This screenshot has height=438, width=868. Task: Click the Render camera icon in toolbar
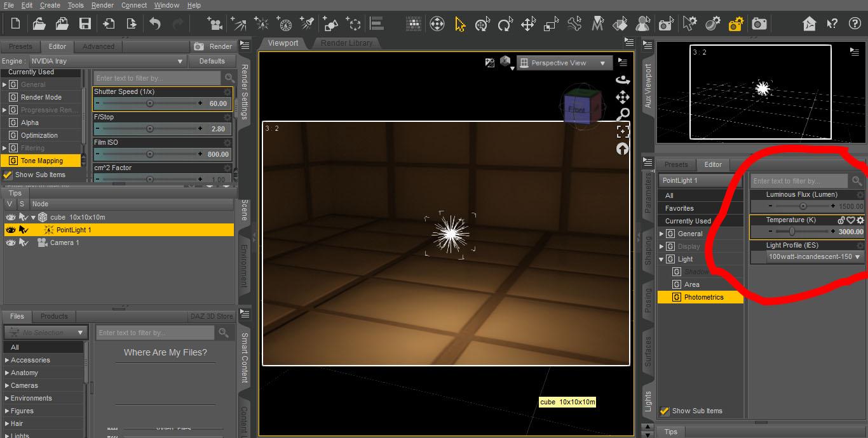pos(759,24)
